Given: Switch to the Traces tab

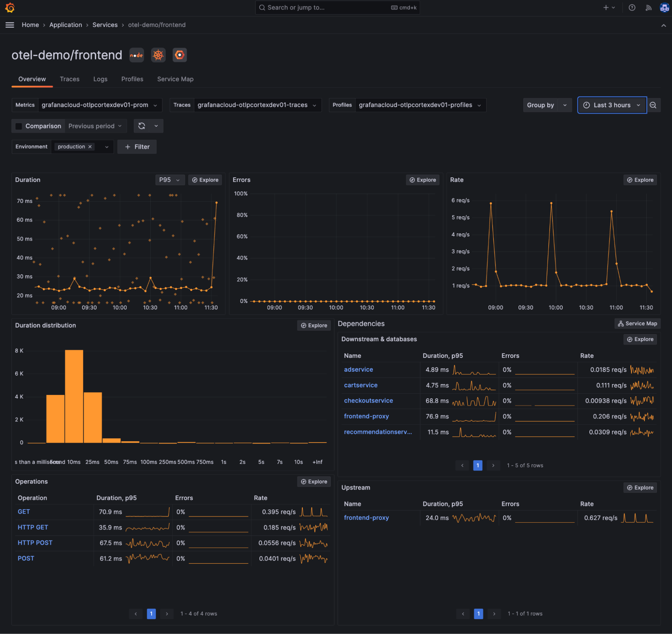Looking at the screenshot, I should click(x=70, y=79).
